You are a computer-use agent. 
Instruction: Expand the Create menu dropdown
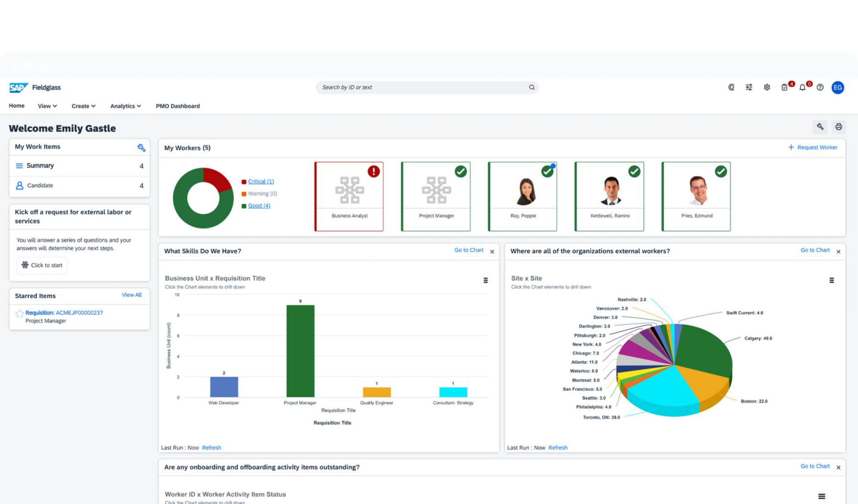[x=83, y=106]
